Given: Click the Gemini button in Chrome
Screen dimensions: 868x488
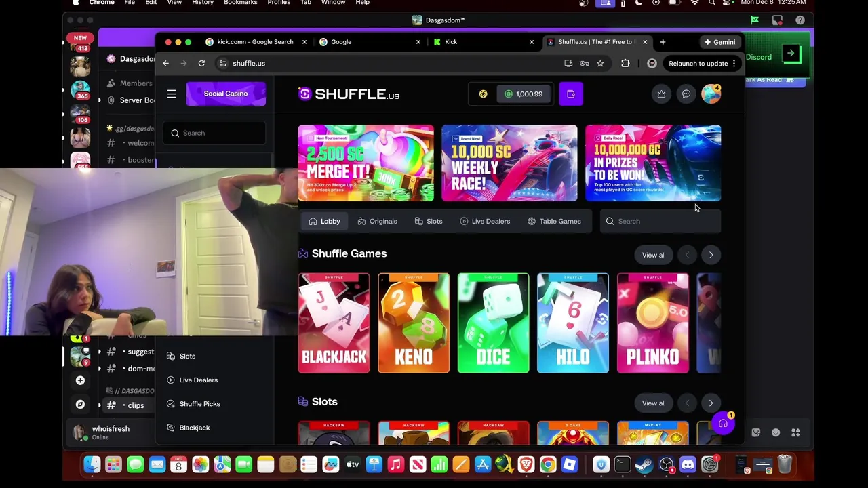Looking at the screenshot, I should 719,42.
